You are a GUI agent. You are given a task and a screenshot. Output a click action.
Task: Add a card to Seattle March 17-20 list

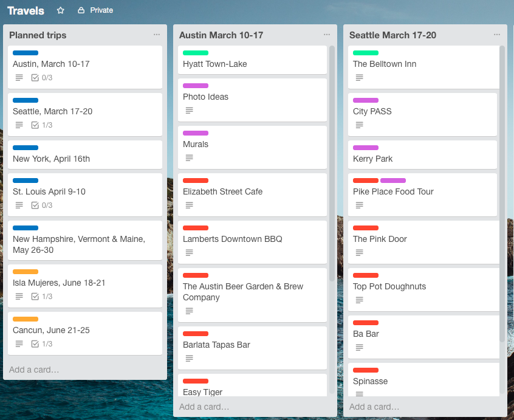(x=374, y=407)
